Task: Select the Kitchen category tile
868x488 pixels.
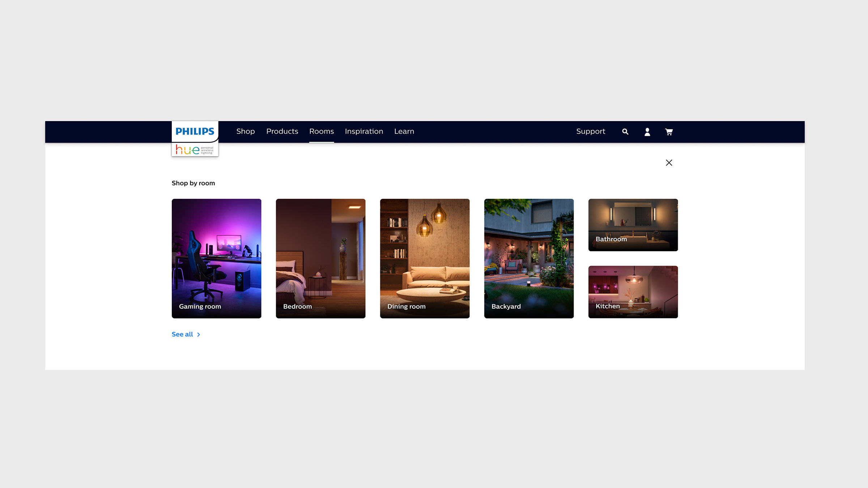Action: (x=633, y=292)
